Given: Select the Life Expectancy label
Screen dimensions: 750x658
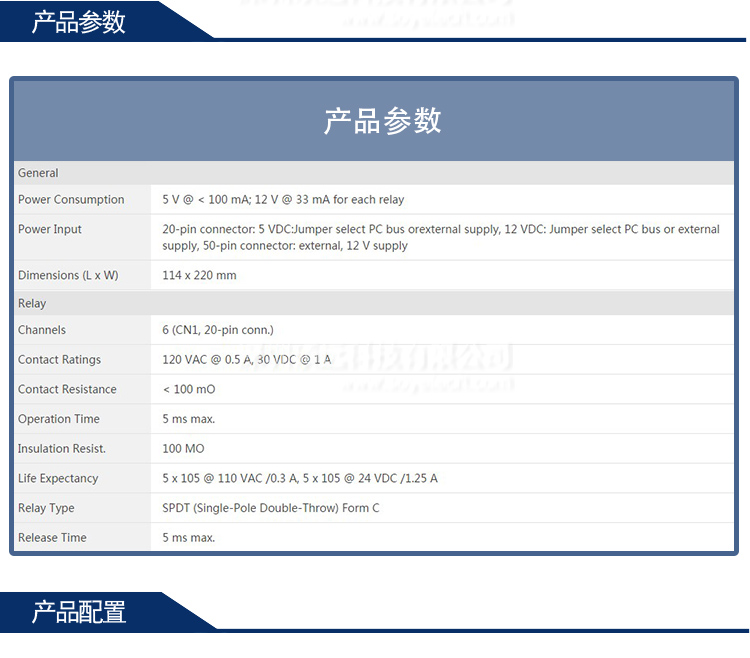Looking at the screenshot, I should [58, 478].
